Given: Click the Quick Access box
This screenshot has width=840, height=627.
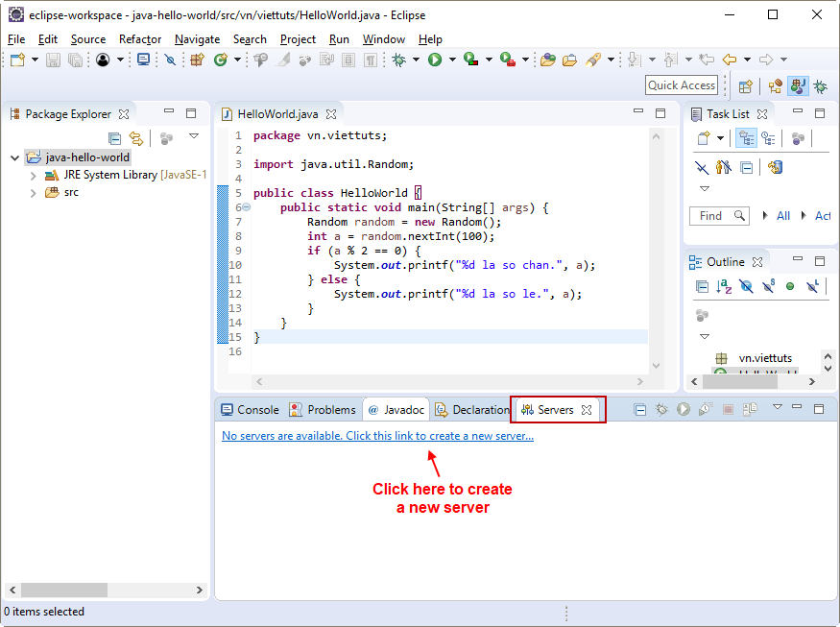Looking at the screenshot, I should click(x=682, y=85).
